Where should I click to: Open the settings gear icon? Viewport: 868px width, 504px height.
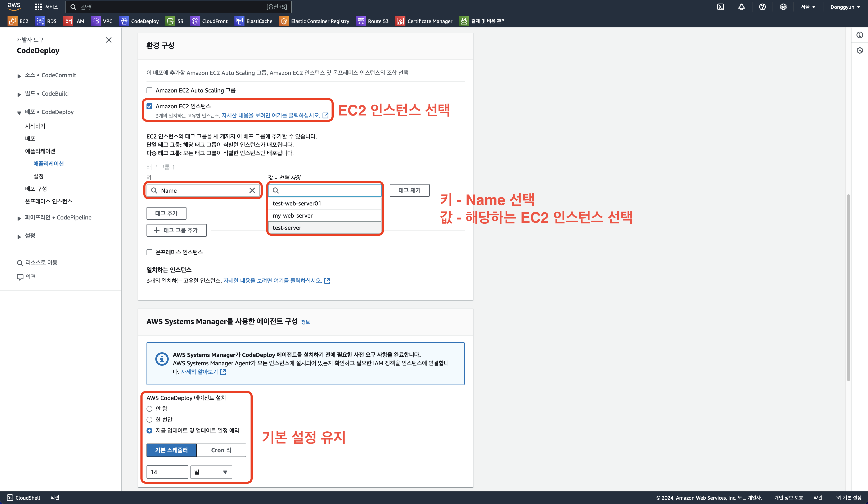(783, 7)
